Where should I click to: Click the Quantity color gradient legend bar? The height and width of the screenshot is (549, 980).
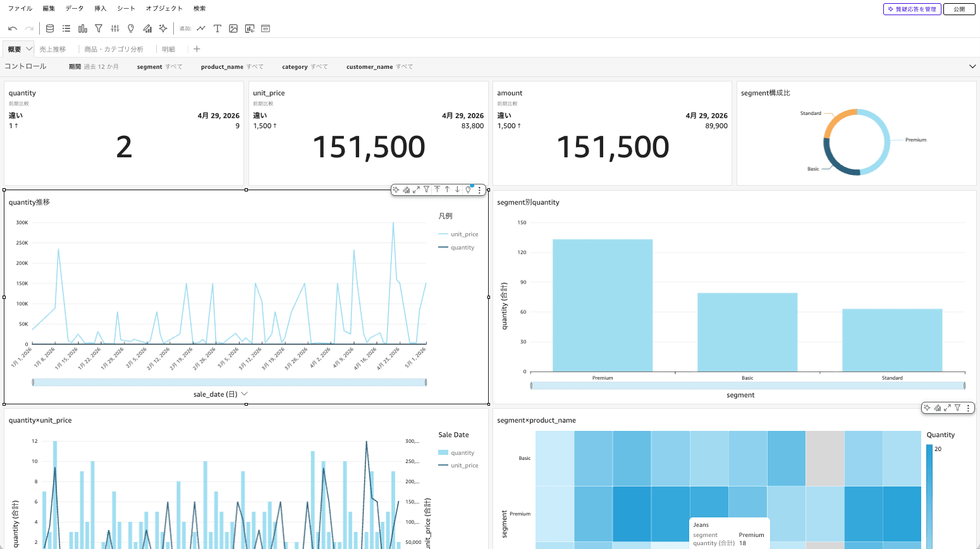click(x=929, y=497)
